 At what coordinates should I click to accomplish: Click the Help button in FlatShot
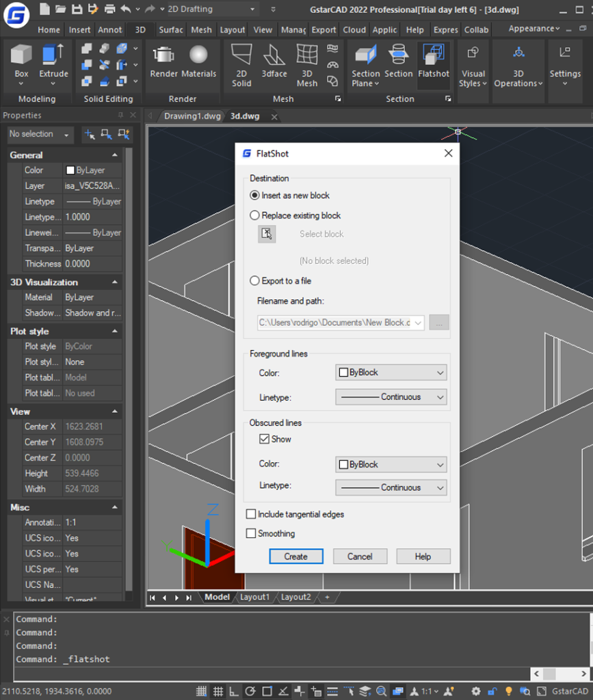(x=423, y=556)
